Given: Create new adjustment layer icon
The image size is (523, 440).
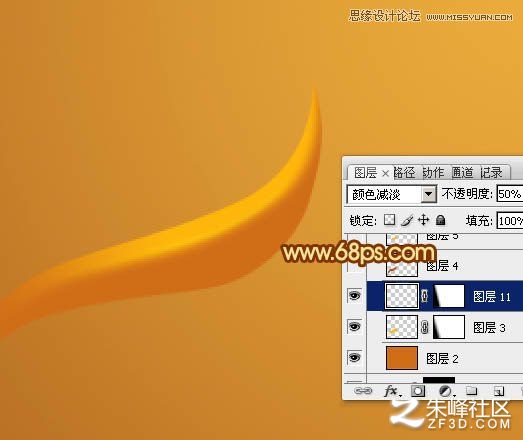Looking at the screenshot, I should click(x=445, y=391).
